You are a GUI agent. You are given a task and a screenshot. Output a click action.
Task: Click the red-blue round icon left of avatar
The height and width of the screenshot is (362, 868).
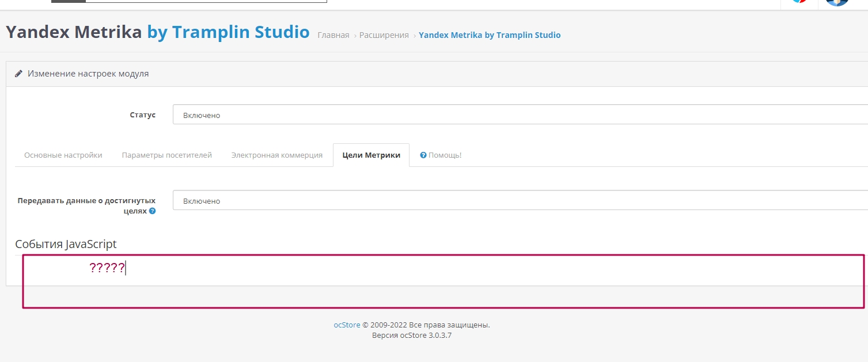coord(799,1)
